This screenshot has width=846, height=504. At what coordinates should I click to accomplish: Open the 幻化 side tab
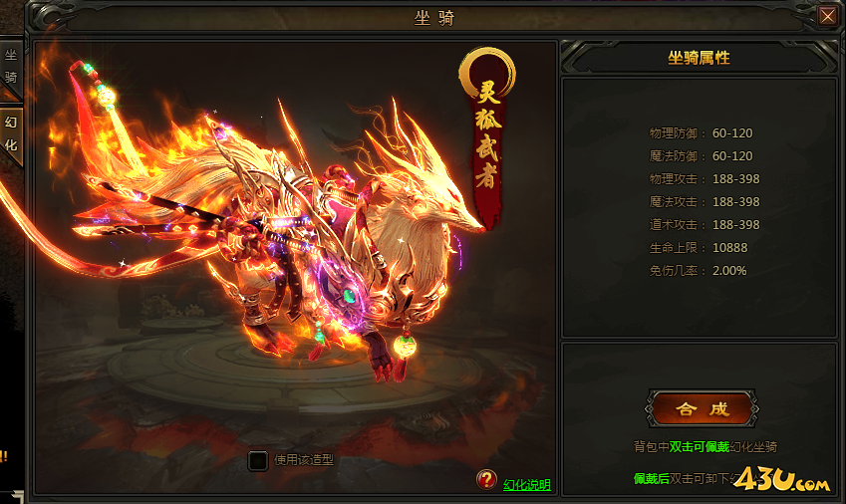click(11, 134)
